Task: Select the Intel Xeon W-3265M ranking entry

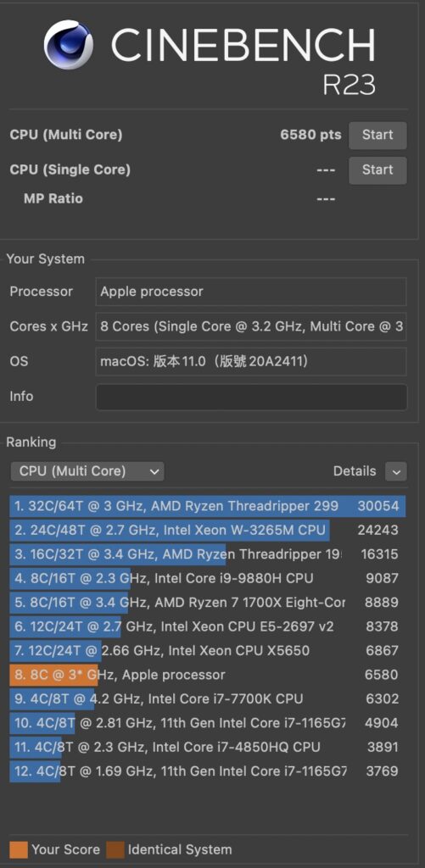Action: (x=208, y=531)
